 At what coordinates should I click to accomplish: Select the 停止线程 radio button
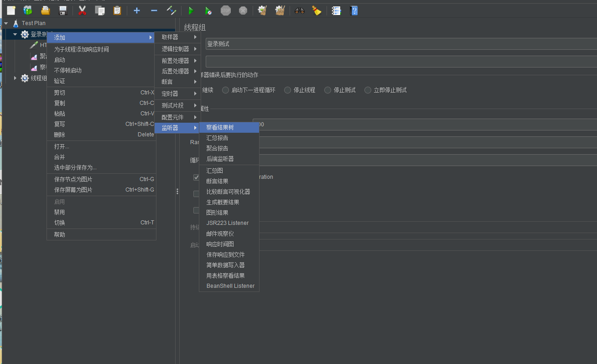tap(287, 90)
